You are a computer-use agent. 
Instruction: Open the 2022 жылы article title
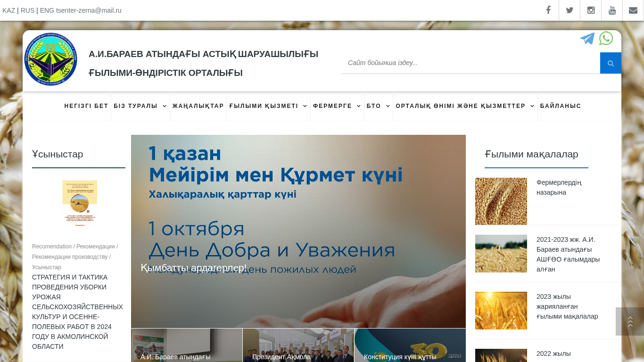point(553,354)
